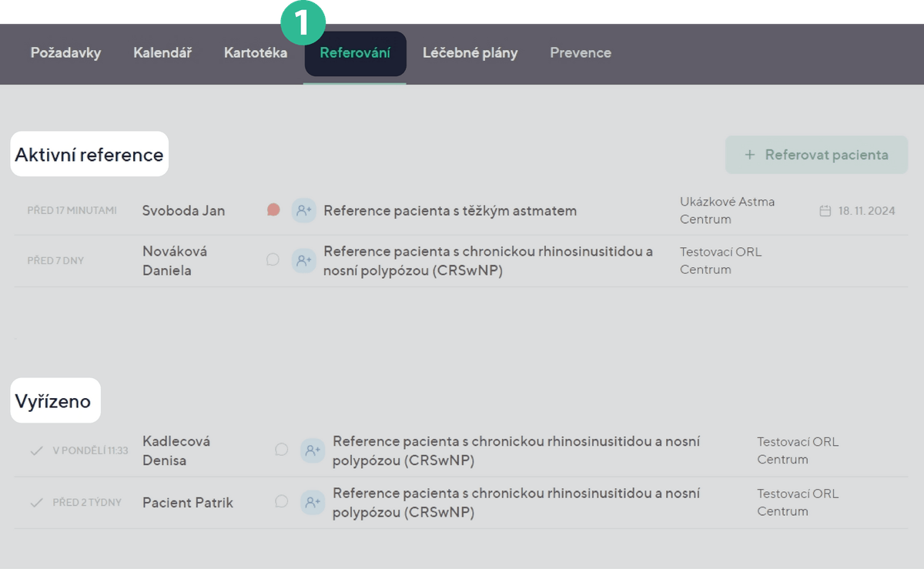Image resolution: width=924 pixels, height=569 pixels.
Task: Click the checkmark beside Kadlecová Denisa entry
Action: 35,450
